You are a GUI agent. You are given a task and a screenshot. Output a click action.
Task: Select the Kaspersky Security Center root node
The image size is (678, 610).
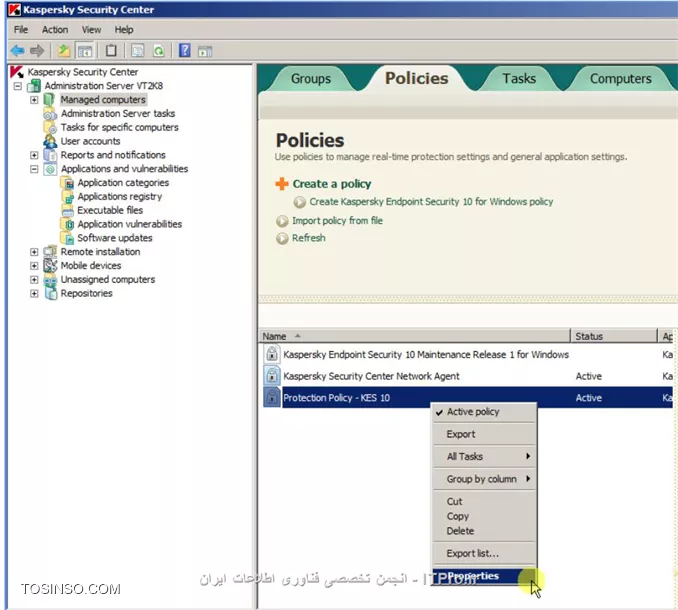[x=83, y=72]
